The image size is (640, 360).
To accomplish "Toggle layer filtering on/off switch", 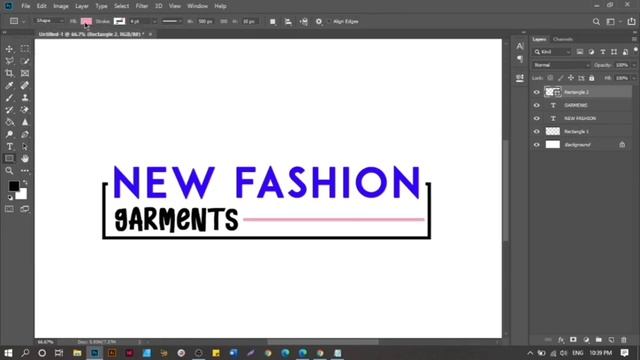I will (x=636, y=50).
